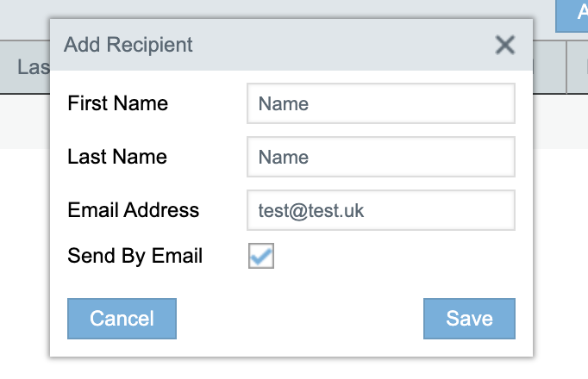Click the "Send By Email" label text
Viewport: 588px width, 379px height.
134,256
